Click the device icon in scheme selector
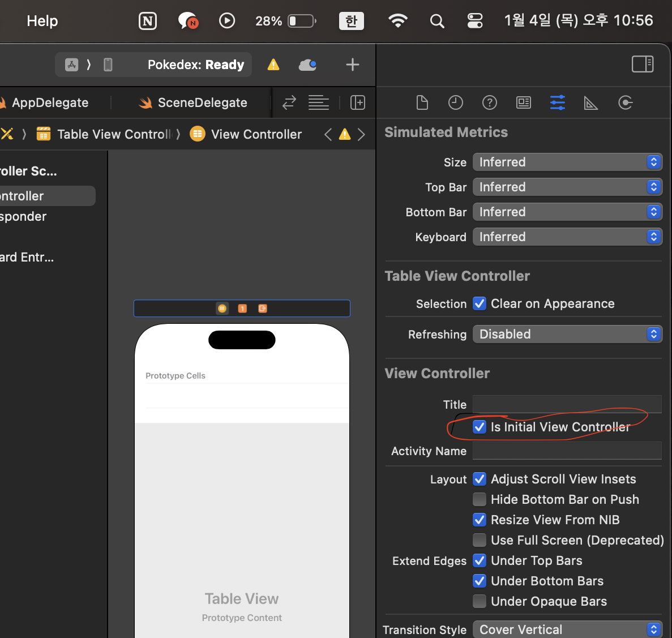672x638 pixels. coord(108,65)
